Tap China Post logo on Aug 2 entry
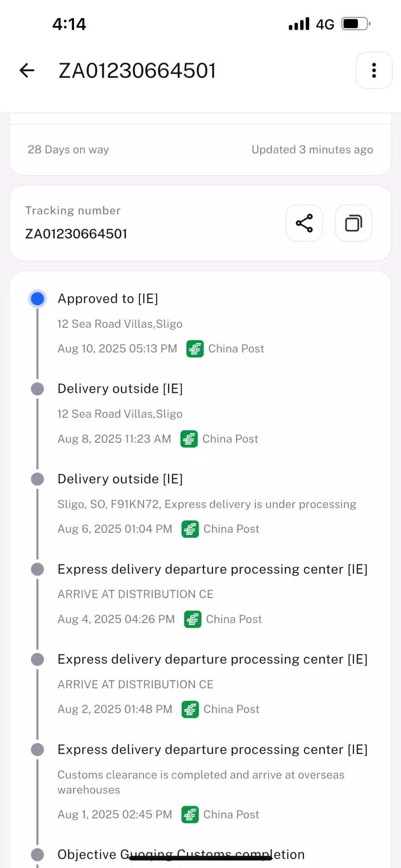Screen dimensions: 401x868 (x=190, y=709)
